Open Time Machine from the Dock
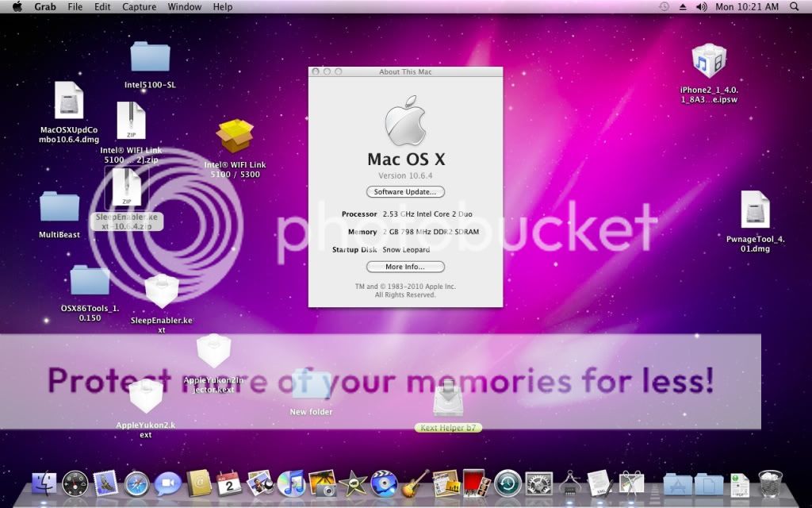 (507, 483)
